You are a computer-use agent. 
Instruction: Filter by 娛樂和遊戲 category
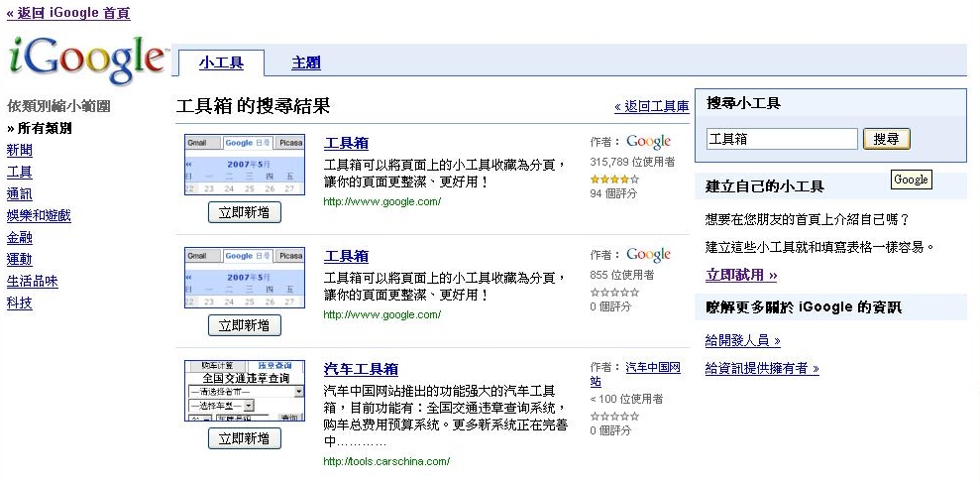point(39,216)
